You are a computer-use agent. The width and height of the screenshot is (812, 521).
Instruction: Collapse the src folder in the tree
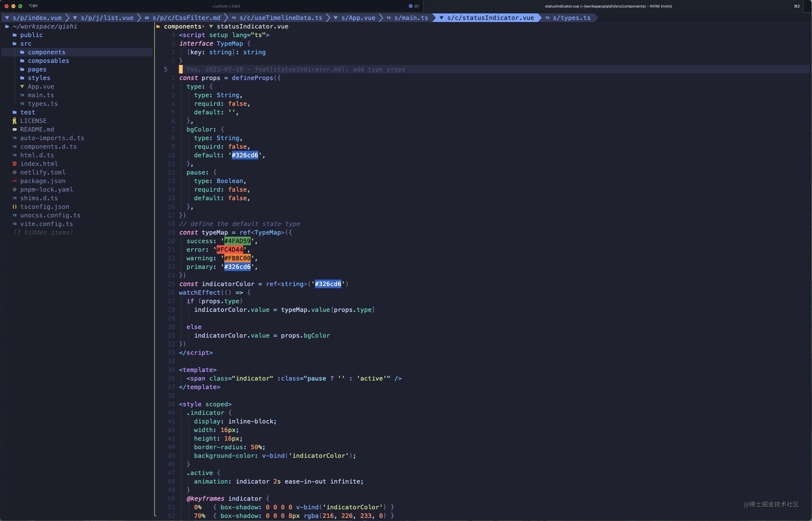point(26,44)
